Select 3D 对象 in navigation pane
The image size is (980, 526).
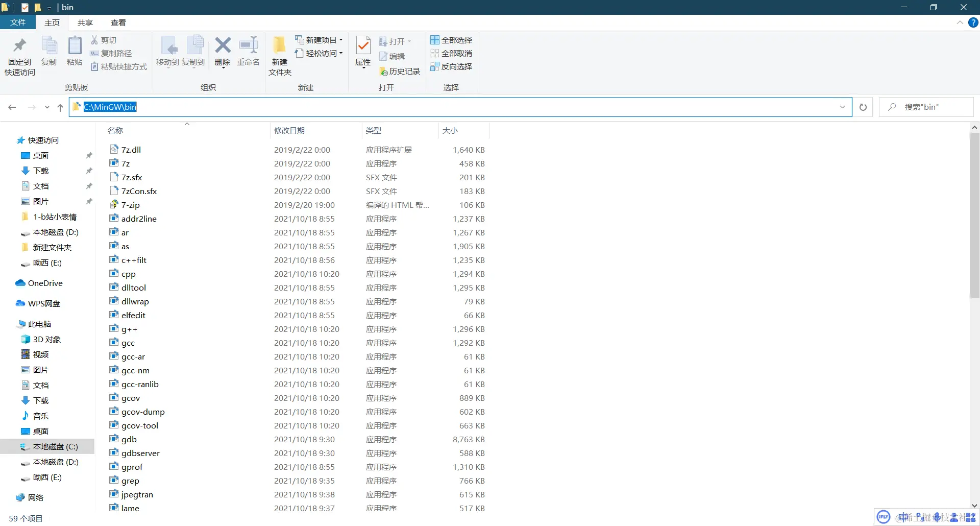41,339
